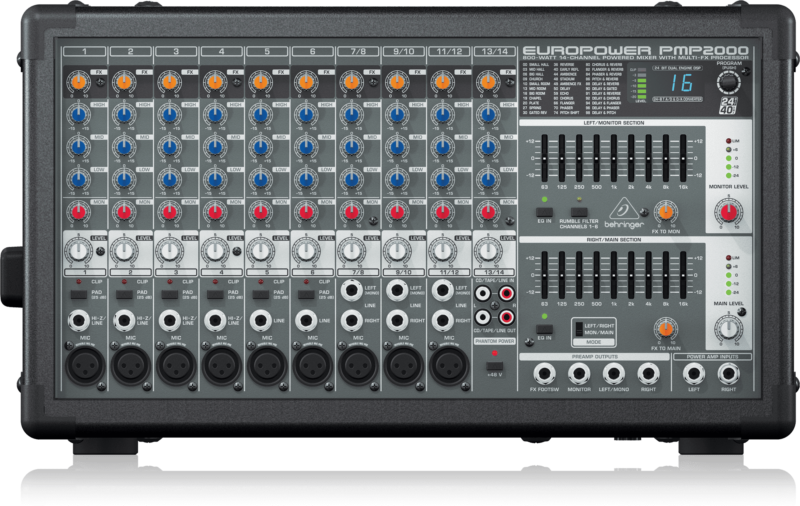
Task: Toggle the channel 6 PAD switch
Action: pos(306,294)
